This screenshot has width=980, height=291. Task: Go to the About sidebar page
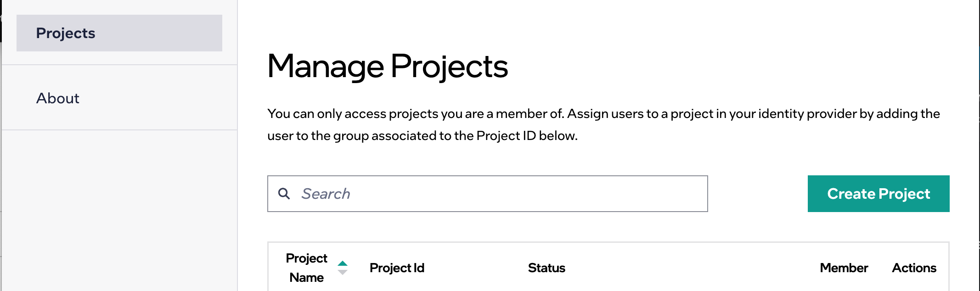[58, 98]
